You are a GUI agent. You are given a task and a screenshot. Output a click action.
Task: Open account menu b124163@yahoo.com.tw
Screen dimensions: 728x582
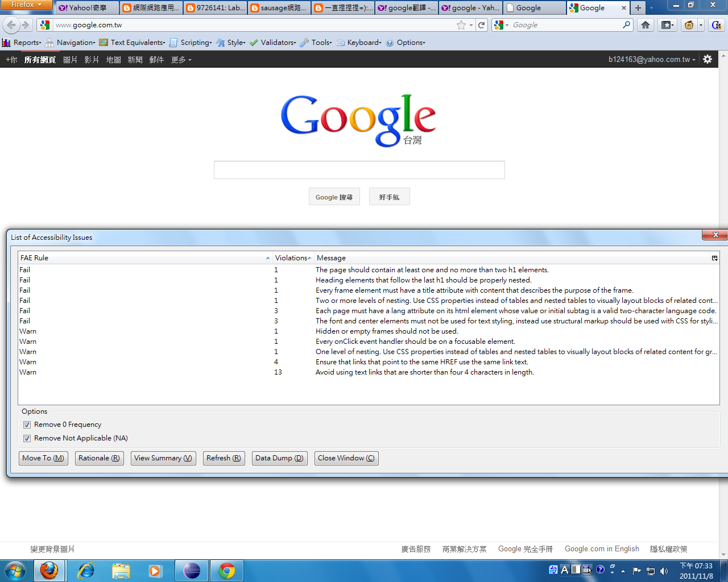[652, 60]
